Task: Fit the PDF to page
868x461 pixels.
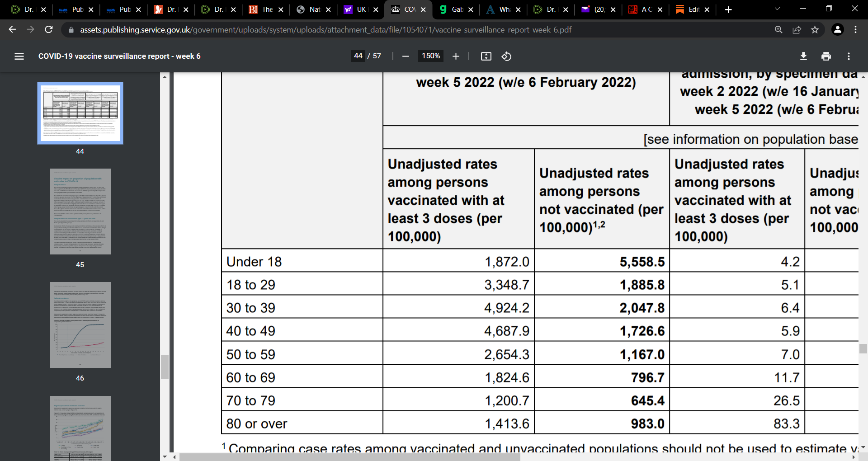Action: [486, 56]
